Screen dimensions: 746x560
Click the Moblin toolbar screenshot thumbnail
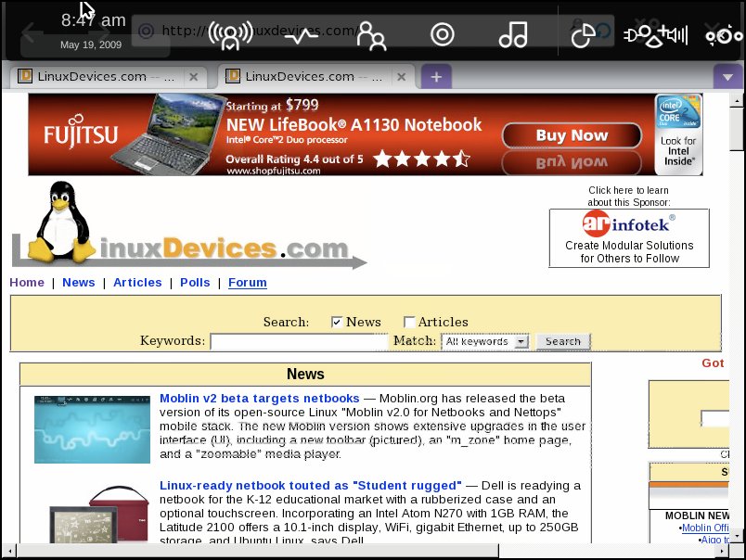point(92,429)
